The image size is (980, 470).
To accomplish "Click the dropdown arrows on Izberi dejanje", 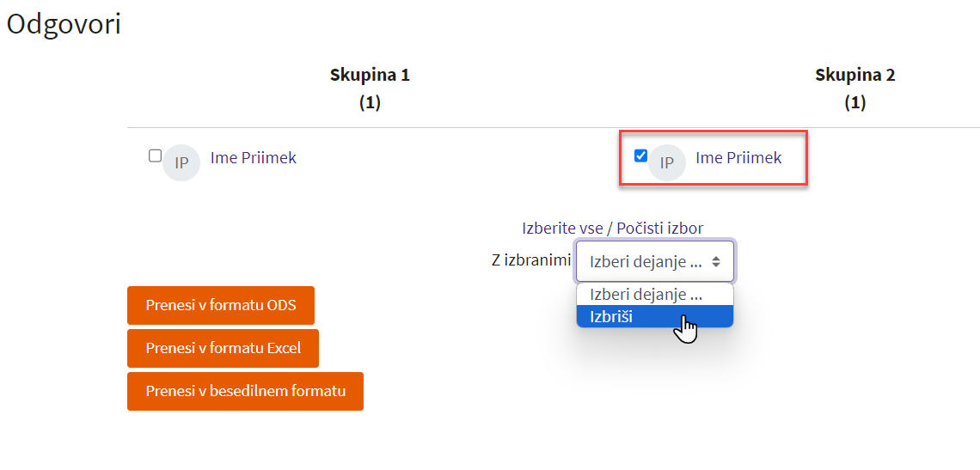I will tap(715, 261).
